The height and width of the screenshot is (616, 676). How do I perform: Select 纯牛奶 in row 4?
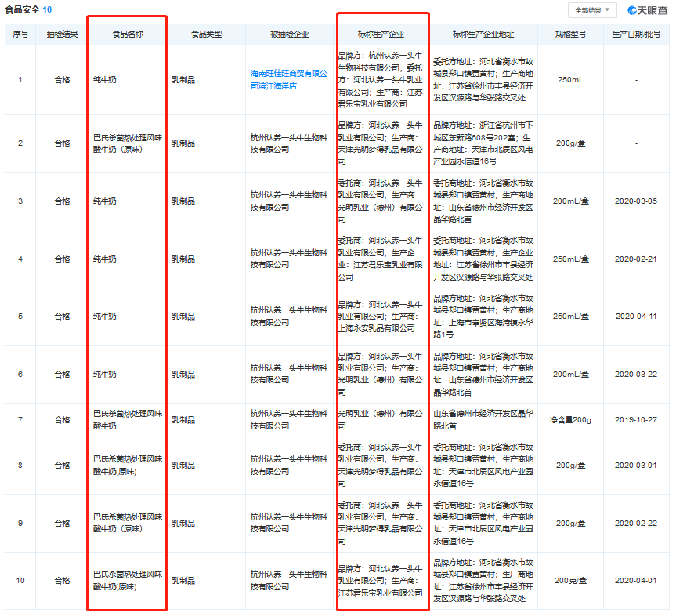coord(105,259)
